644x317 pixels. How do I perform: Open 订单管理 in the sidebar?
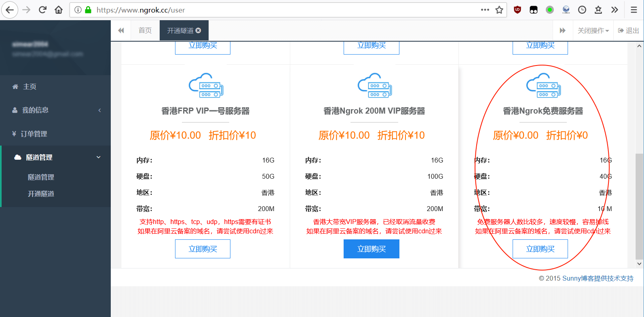(55, 134)
